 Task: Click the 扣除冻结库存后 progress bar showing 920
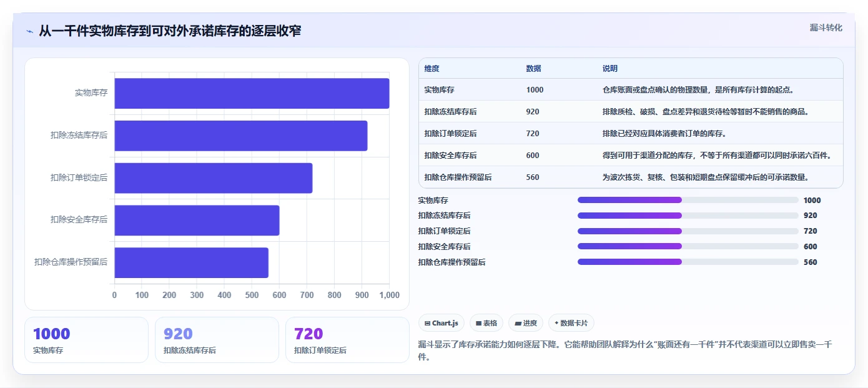click(688, 216)
